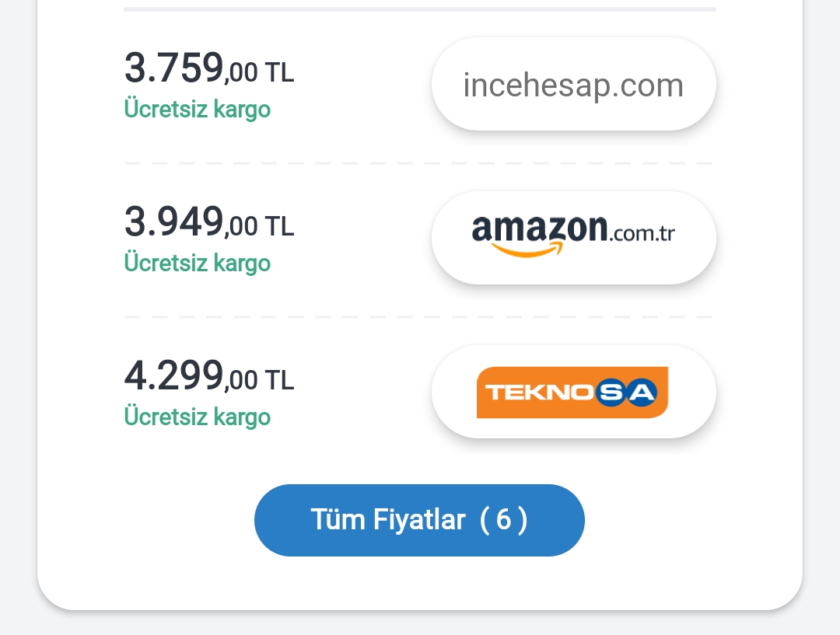The image size is (840, 635).
Task: Open the incehesap.com store offer
Action: (573, 84)
